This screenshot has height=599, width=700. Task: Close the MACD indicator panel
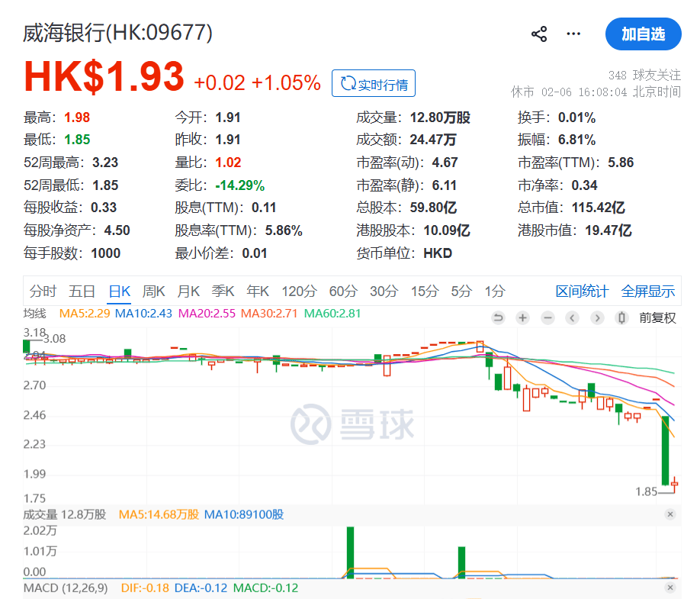[x=670, y=588]
